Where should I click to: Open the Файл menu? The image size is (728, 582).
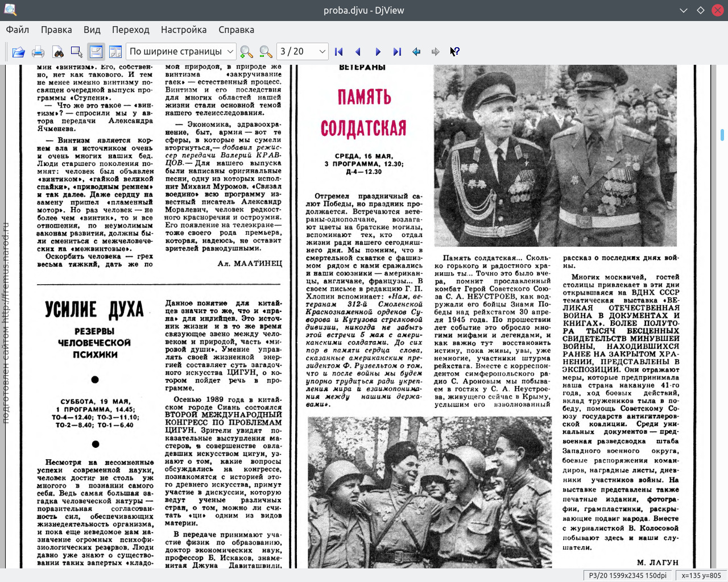(x=18, y=30)
